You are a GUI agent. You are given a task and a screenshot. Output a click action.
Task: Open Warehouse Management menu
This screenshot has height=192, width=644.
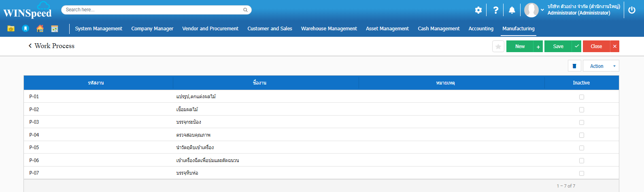[329, 29]
